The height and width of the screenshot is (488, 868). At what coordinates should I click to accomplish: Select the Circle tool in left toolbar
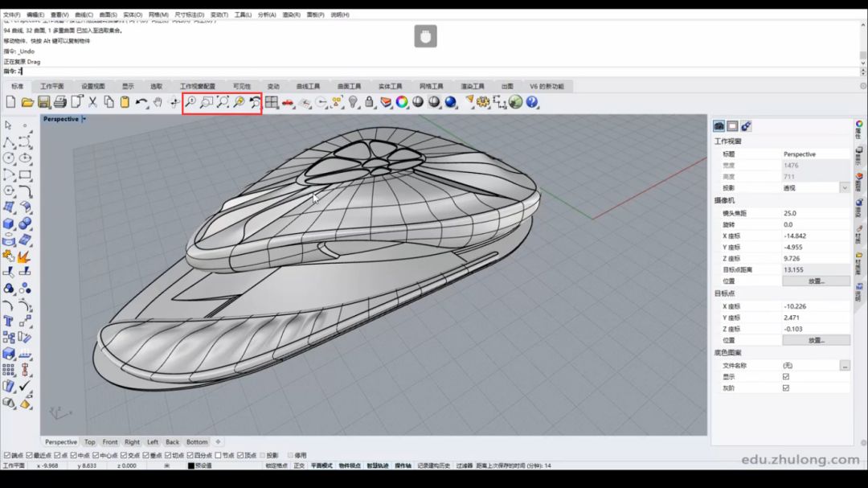coord(8,158)
